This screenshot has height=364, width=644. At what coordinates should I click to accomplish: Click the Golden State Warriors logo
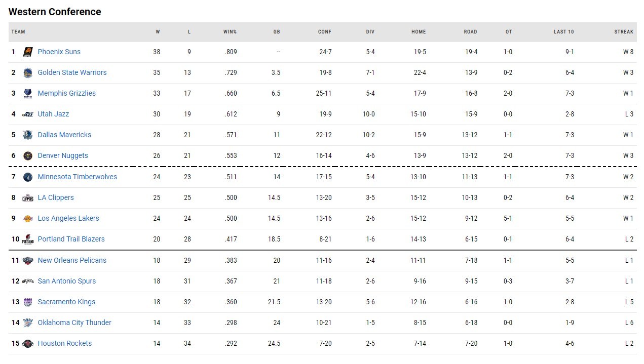(28, 72)
